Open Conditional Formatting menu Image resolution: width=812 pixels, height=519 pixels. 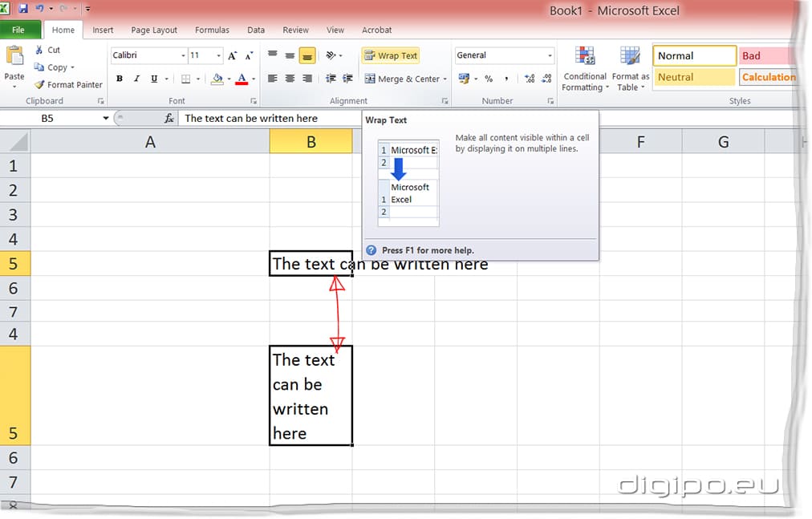pos(585,69)
